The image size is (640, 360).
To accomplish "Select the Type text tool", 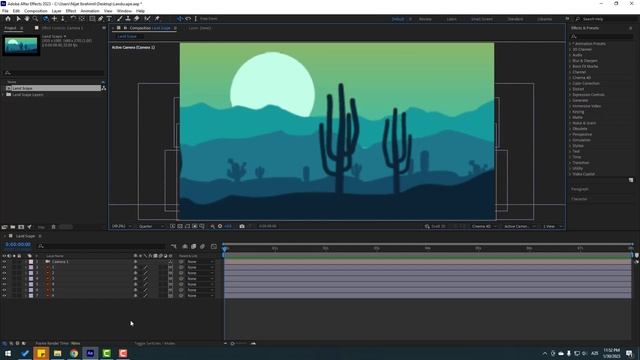I will [x=109, y=19].
